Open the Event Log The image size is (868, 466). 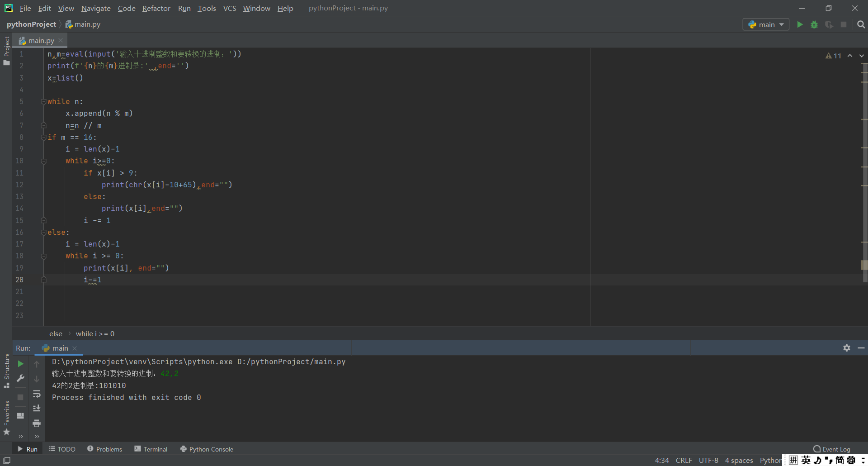coord(832,449)
